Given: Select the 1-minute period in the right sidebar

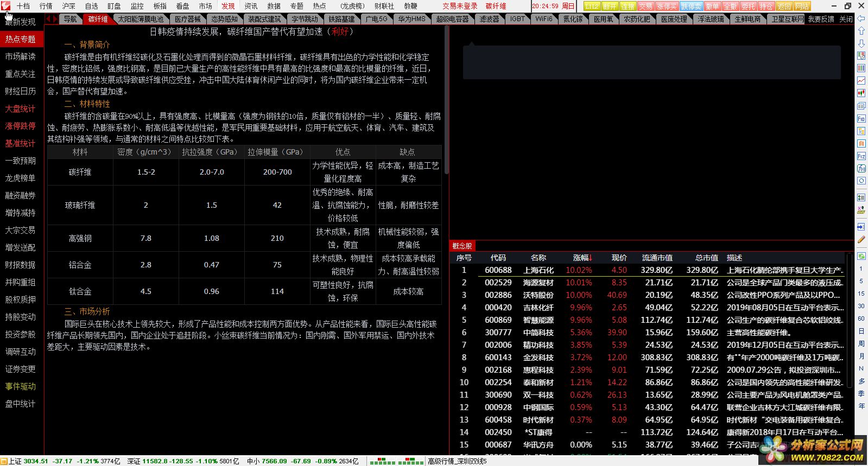Looking at the screenshot, I should [861, 269].
